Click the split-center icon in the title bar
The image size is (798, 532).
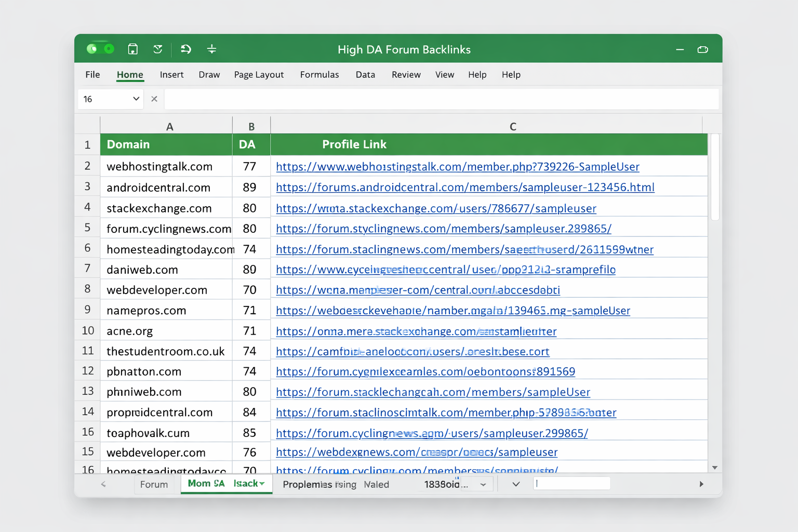tap(211, 48)
